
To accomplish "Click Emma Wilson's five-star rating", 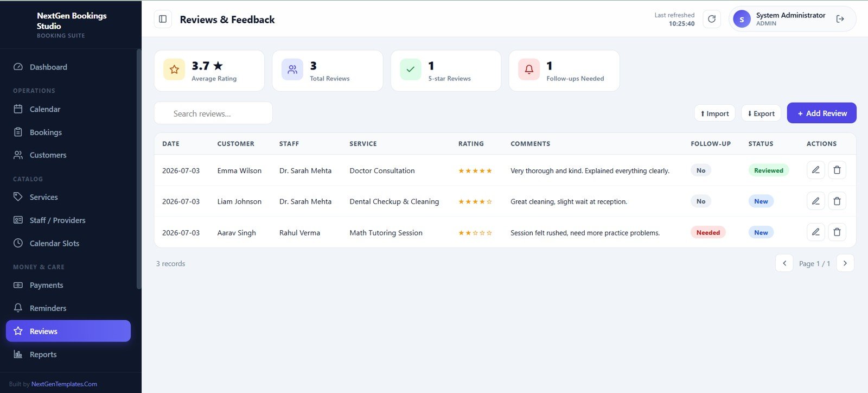I will (x=475, y=170).
